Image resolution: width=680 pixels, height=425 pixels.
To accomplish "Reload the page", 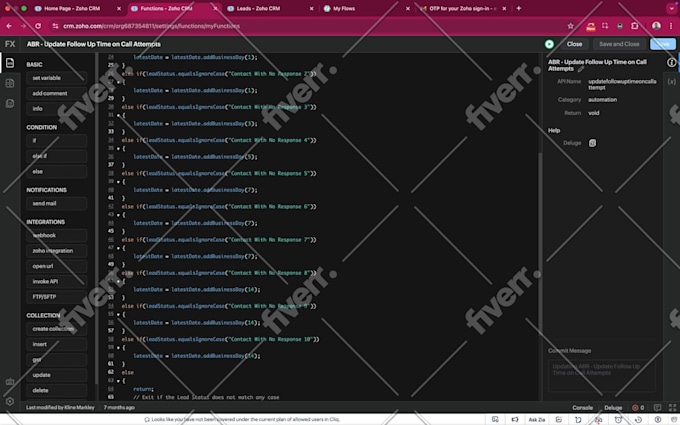I will tap(38, 26).
